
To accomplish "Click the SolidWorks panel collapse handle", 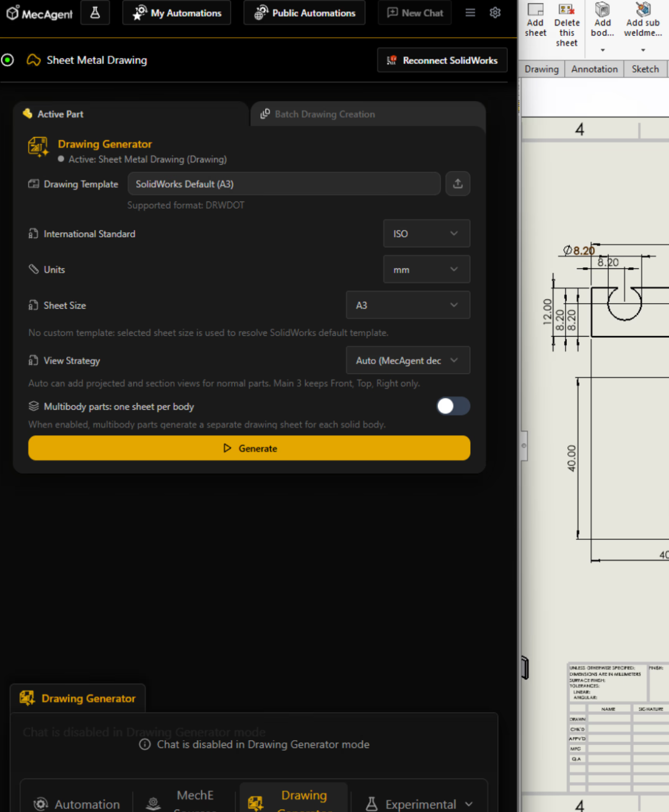I will click(524, 446).
